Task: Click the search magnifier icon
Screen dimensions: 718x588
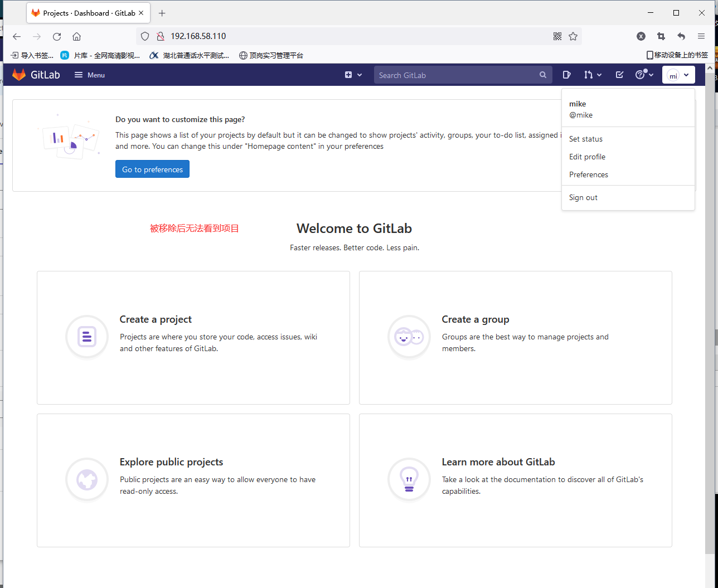Action: [543, 75]
